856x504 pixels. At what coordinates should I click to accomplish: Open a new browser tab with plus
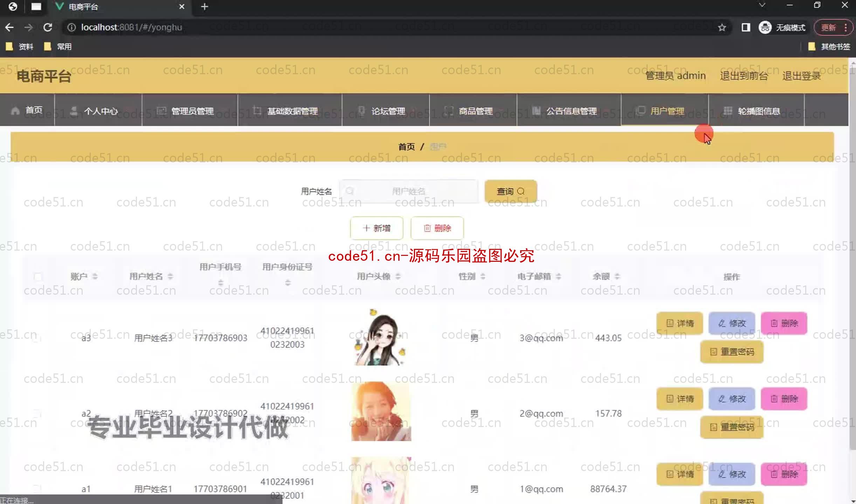point(205,7)
